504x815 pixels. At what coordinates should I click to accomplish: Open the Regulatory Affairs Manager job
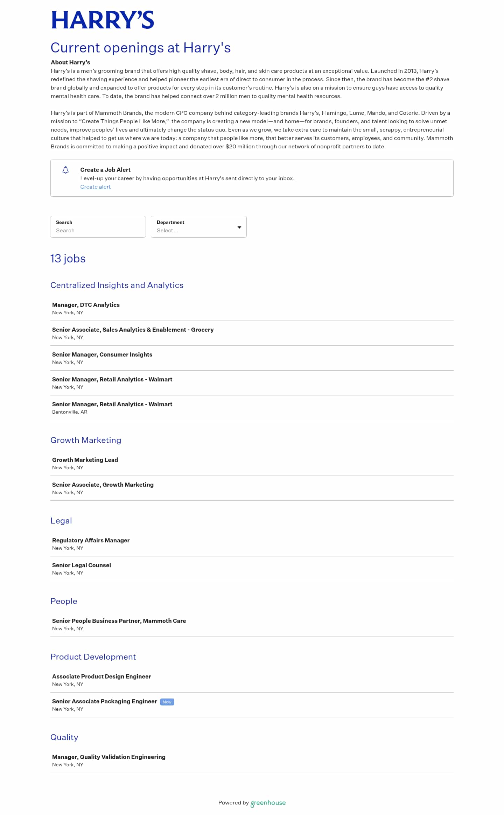point(252,544)
